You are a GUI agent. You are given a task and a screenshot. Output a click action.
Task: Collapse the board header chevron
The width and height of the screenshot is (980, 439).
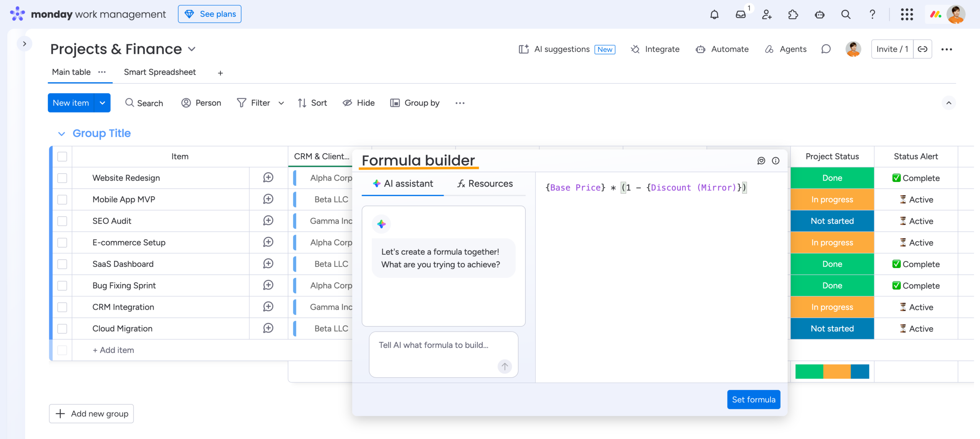949,103
